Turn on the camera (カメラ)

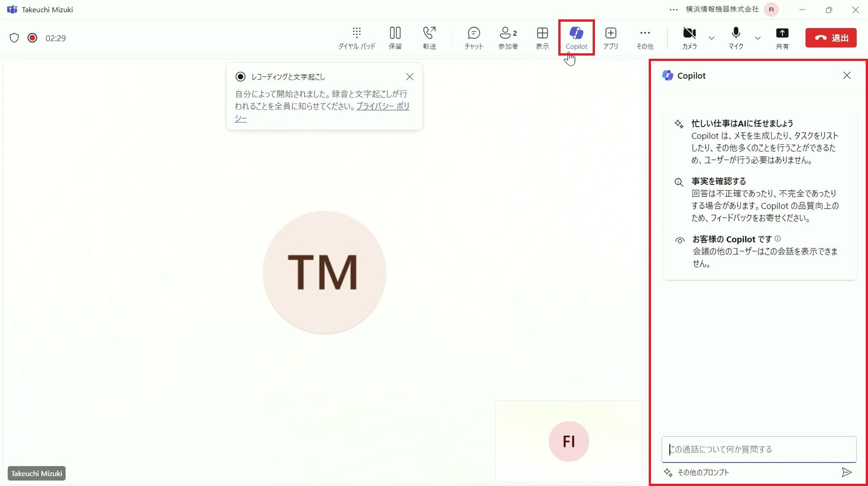[689, 38]
